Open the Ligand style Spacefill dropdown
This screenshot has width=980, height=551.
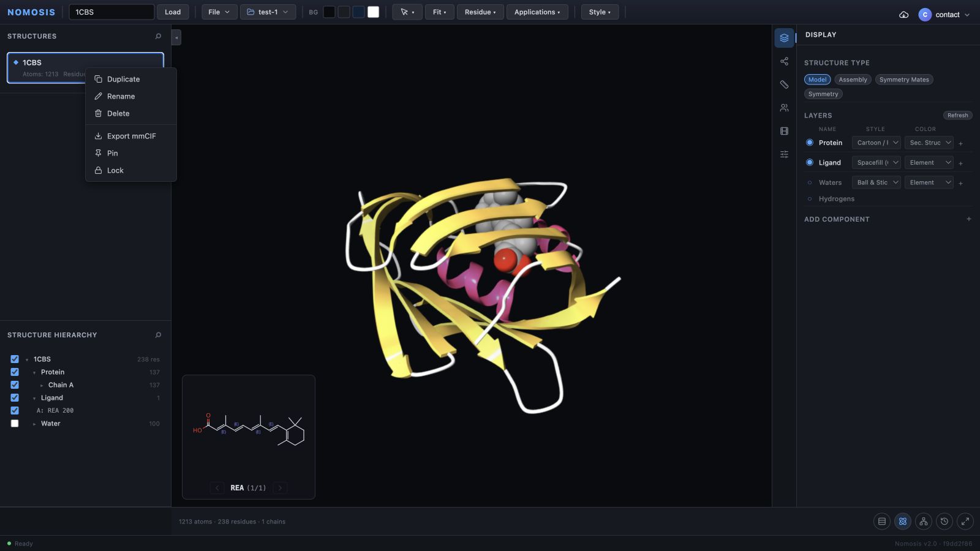876,162
